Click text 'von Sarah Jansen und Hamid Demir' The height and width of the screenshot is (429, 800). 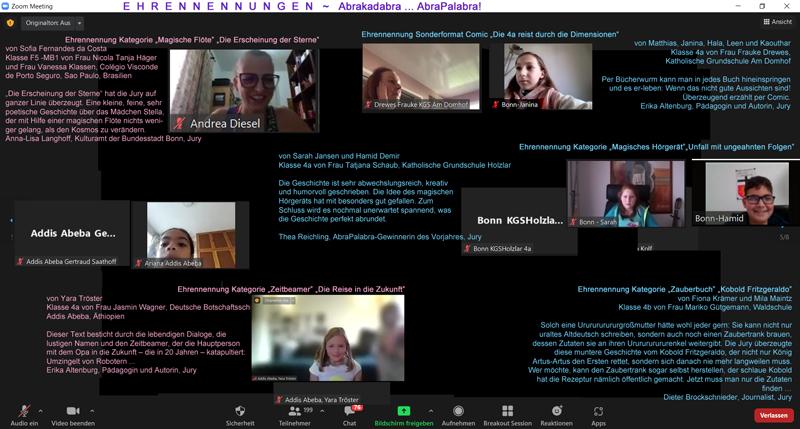pyautogui.click(x=339, y=156)
